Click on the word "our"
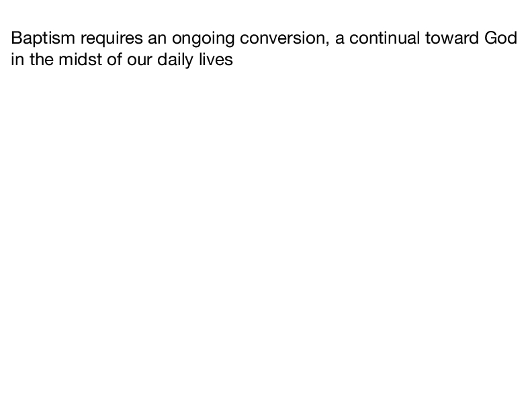Viewport: 532px width, 411px height. tap(140, 61)
